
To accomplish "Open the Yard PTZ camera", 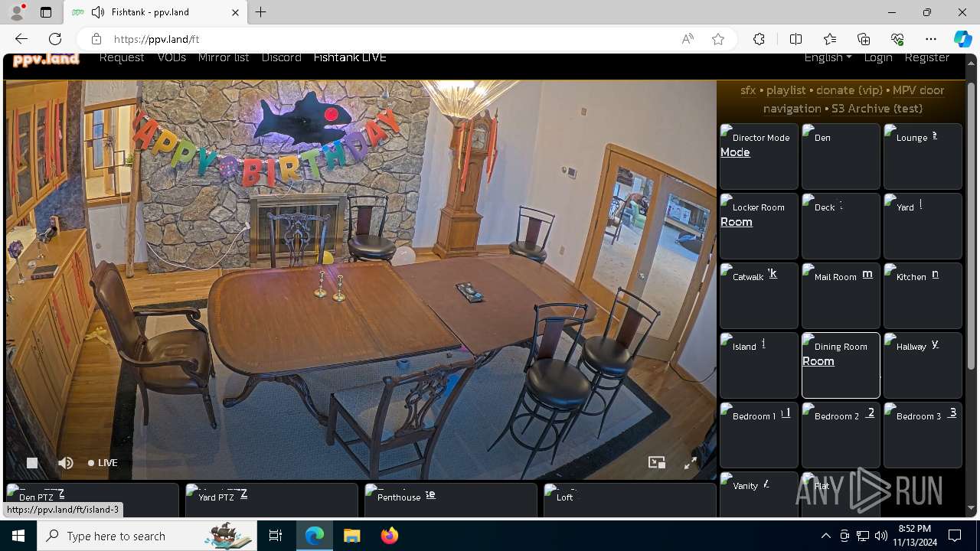I will [x=271, y=500].
